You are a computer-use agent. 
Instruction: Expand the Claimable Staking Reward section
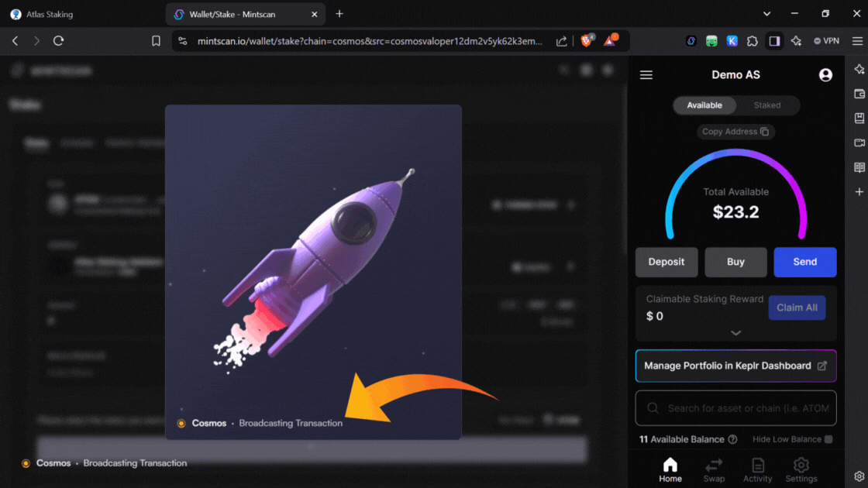[x=735, y=332]
